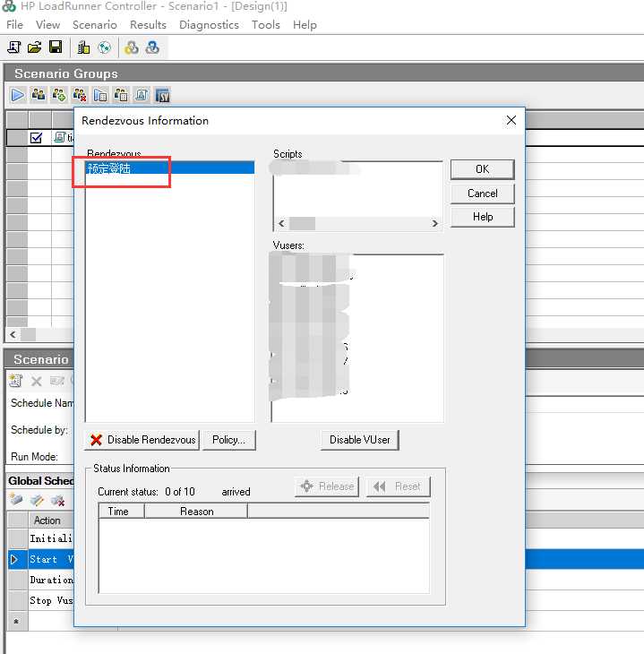Click Cancel in Rendezvous Information dialog
644x654 pixels.
(482, 194)
